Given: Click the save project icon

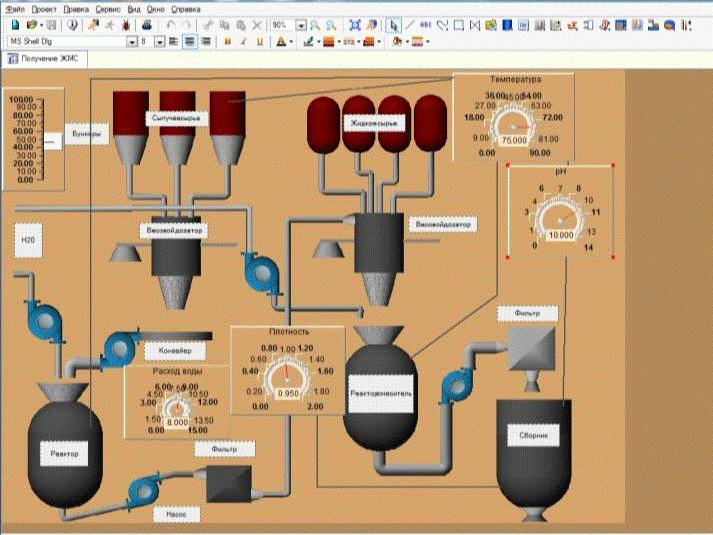Looking at the screenshot, I should click(x=49, y=24).
